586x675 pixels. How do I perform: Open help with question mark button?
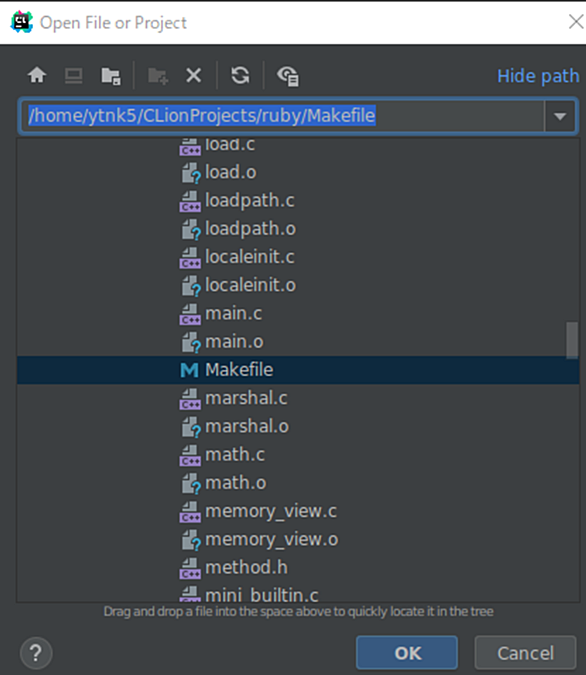[36, 653]
